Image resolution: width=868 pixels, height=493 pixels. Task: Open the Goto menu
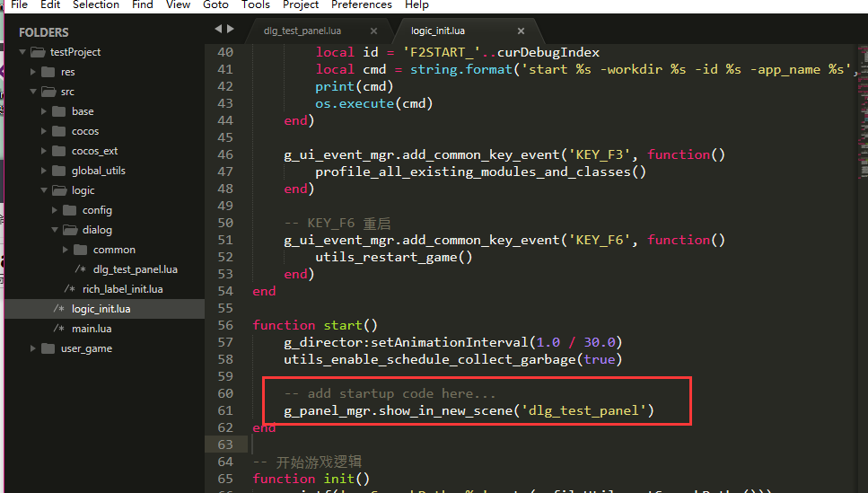(216, 4)
